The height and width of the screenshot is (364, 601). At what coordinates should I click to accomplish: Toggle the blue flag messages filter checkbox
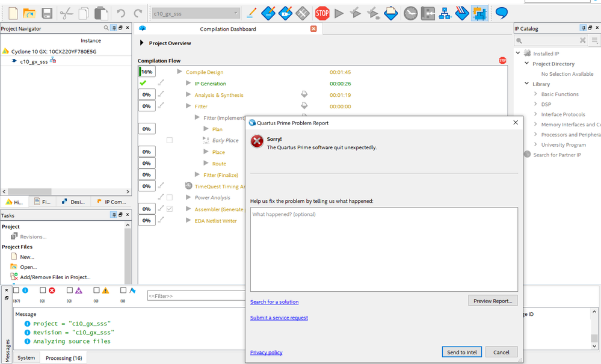click(123, 291)
